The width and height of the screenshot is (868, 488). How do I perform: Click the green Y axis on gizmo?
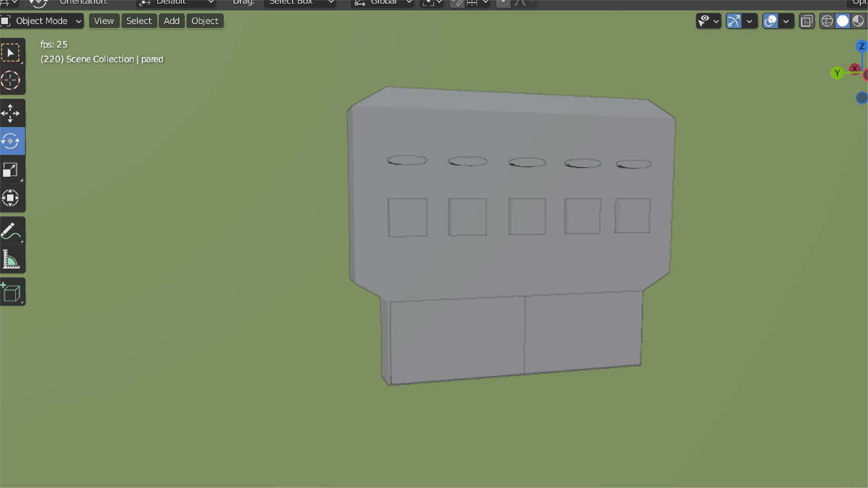point(837,73)
